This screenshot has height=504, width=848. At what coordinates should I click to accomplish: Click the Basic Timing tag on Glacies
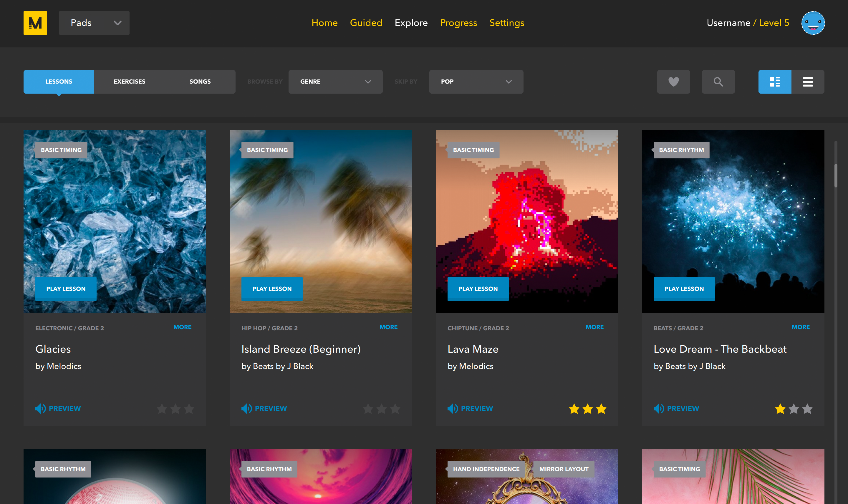point(61,150)
